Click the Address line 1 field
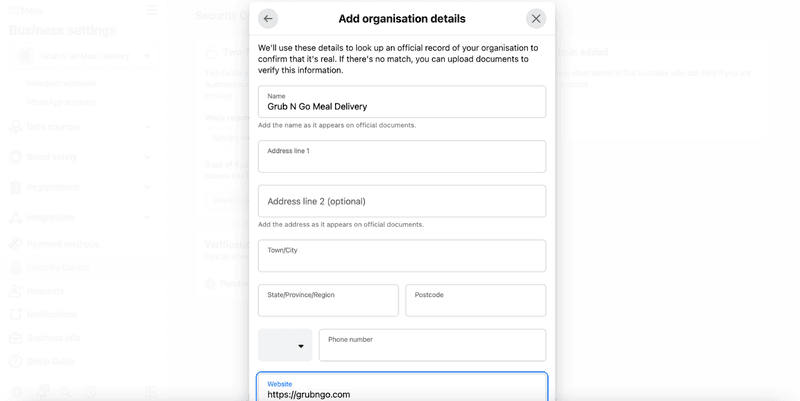The height and width of the screenshot is (401, 800). pyautogui.click(x=402, y=157)
